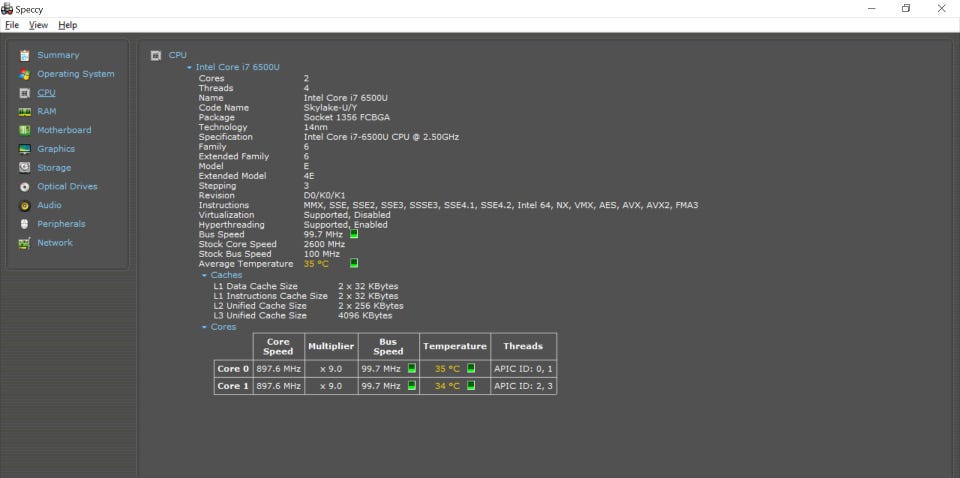Image resolution: width=960 pixels, height=478 pixels.
Task: Click the Peripherals mouse icon in sidebar
Action: tap(24, 224)
